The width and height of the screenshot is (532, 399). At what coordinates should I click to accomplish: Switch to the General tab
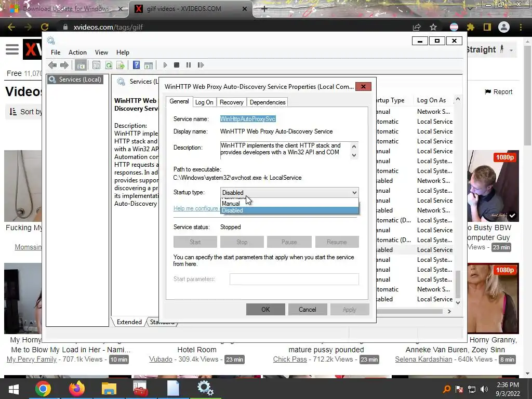[179, 101]
